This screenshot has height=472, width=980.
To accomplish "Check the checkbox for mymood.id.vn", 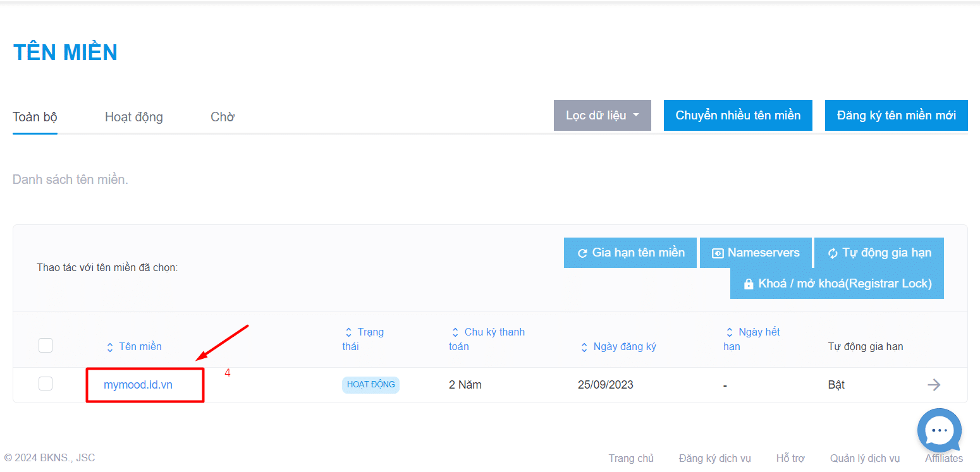I will click(46, 383).
